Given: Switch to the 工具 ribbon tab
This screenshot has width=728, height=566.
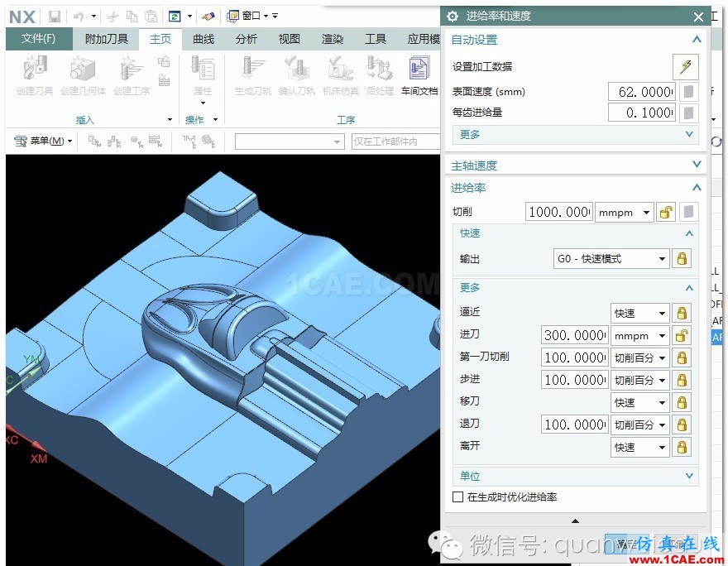Looking at the screenshot, I should pos(375,39).
